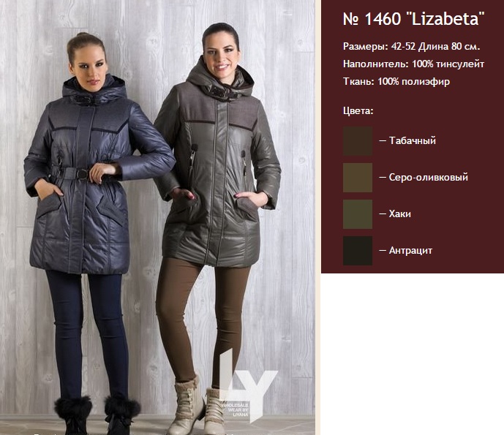Select the Табачный color swatch

(358, 141)
